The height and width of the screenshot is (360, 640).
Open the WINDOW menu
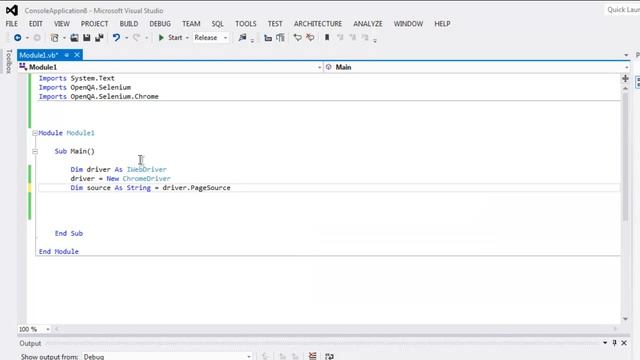(408, 24)
